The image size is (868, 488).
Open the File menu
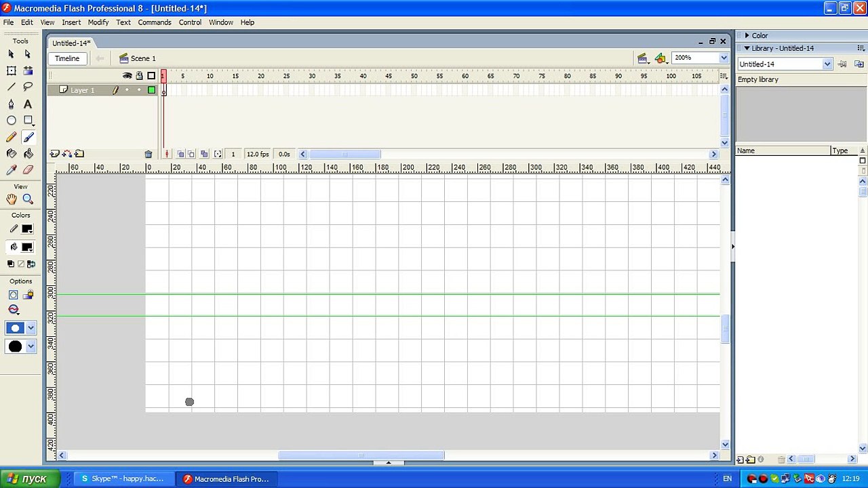(x=8, y=22)
